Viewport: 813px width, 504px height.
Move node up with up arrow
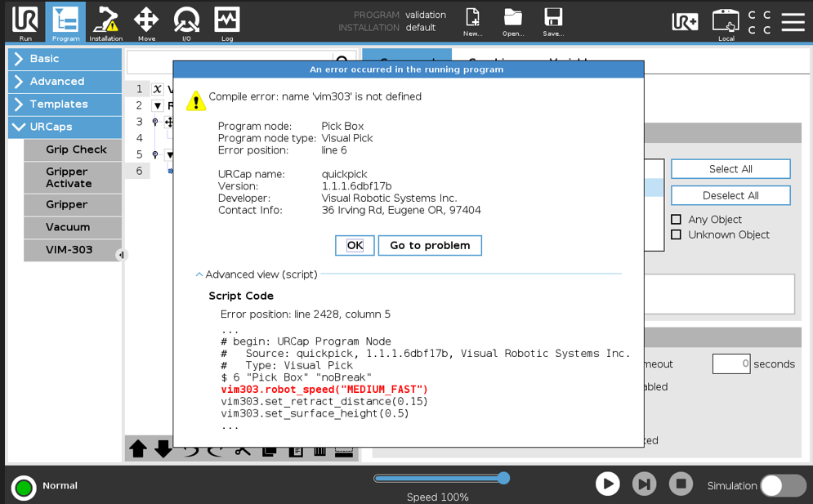click(138, 449)
